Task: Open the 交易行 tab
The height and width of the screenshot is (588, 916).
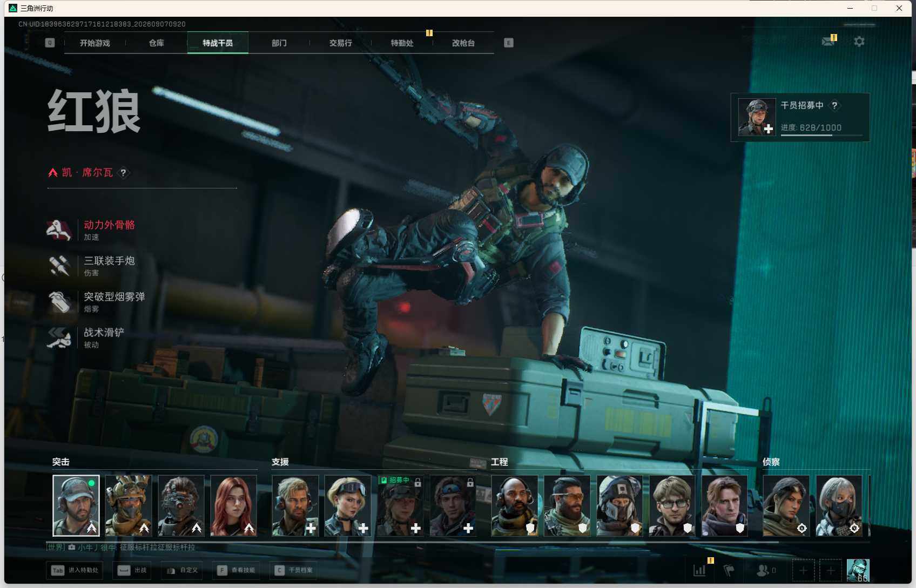Action: pyautogui.click(x=341, y=43)
